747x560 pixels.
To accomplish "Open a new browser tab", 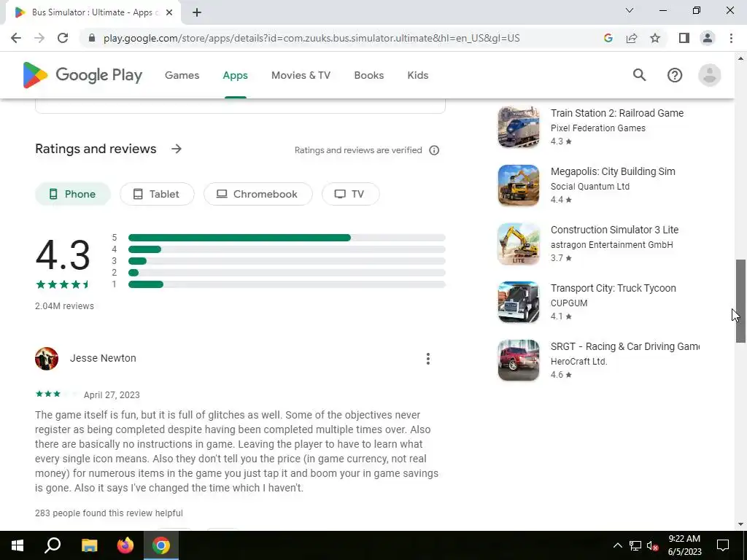I will [x=197, y=13].
